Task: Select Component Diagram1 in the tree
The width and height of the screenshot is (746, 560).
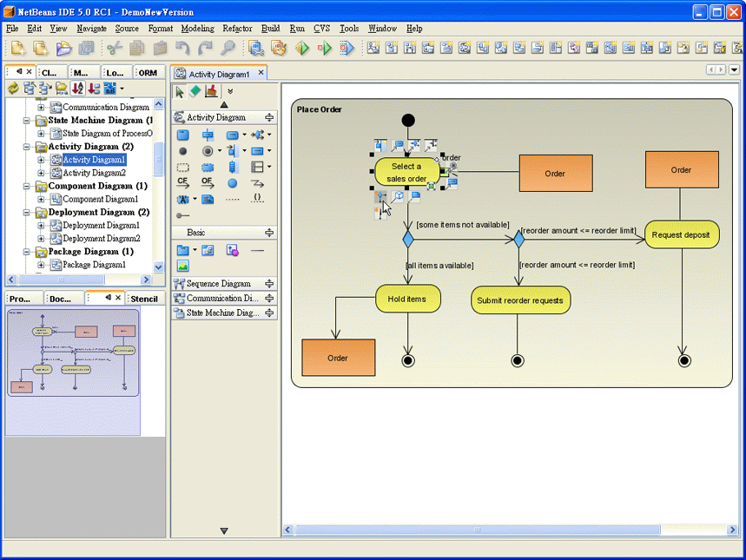Action: 101,200
